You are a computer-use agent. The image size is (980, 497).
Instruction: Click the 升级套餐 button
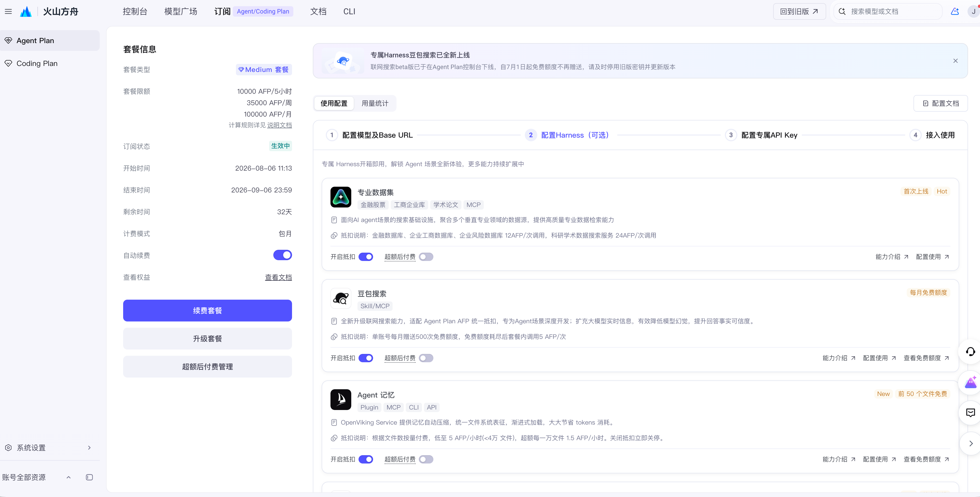[x=207, y=338]
